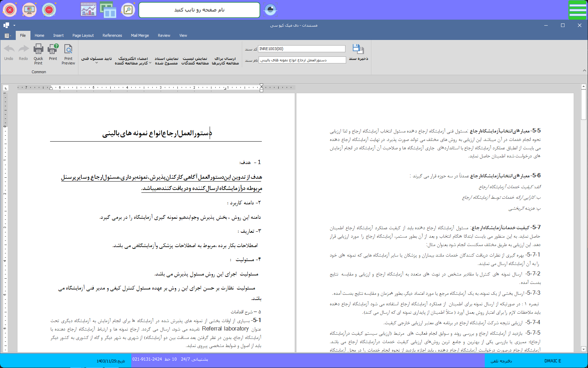Click the red minus circle icon
Viewport: 588px width, 368px height.
[x=49, y=10]
